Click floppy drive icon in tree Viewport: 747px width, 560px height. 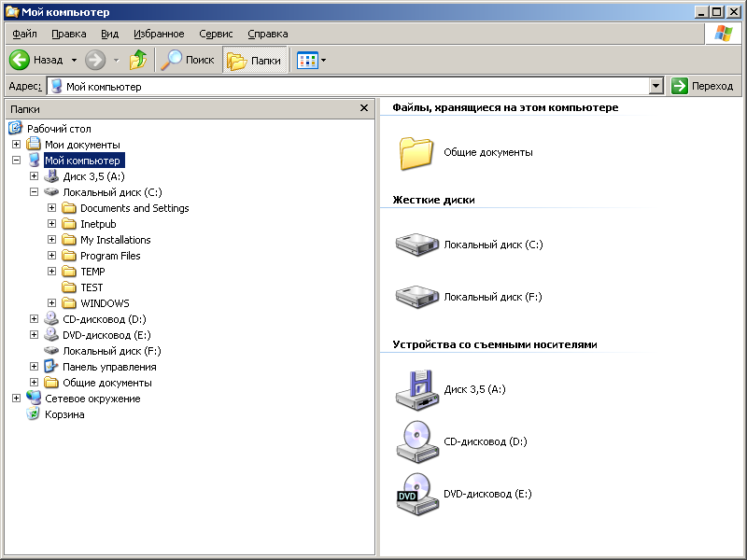(51, 175)
